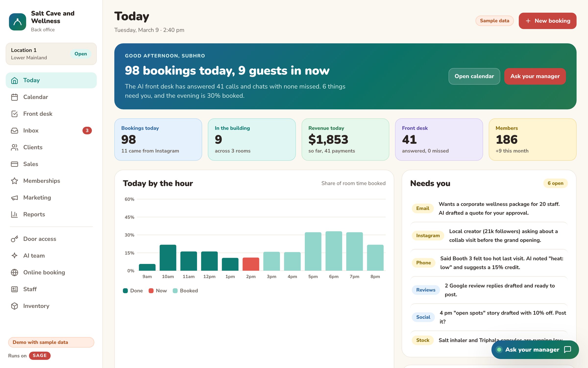Open the Today home icon in sidebar
This screenshot has height=368, width=588.
tap(14, 80)
